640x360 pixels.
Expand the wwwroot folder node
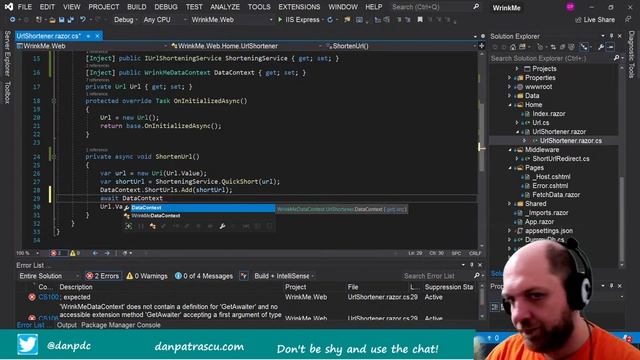tap(509, 87)
